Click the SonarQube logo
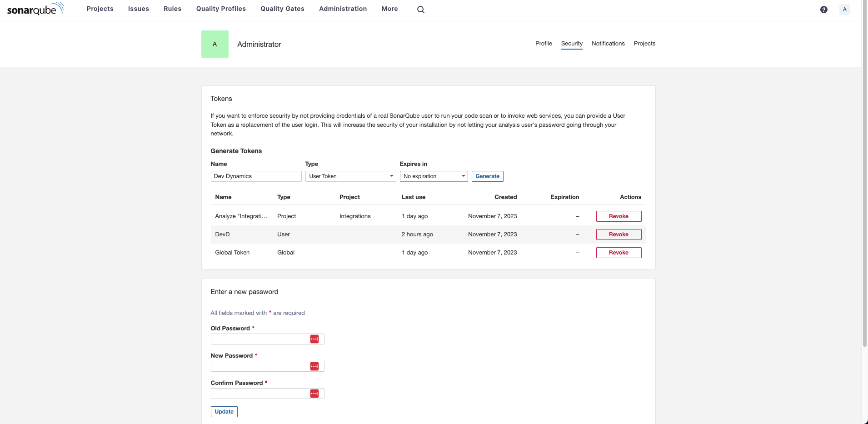The image size is (868, 424). click(35, 9)
